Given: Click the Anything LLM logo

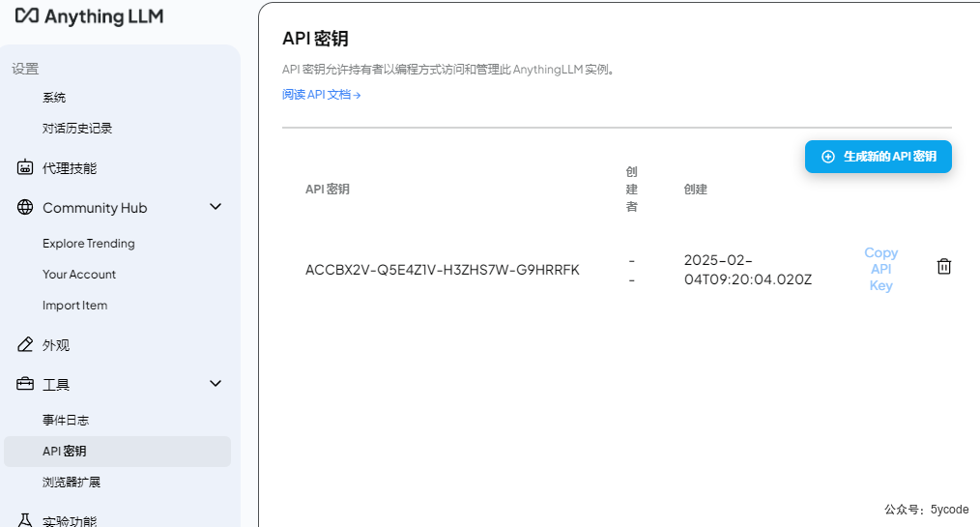Looking at the screenshot, I should [x=89, y=16].
